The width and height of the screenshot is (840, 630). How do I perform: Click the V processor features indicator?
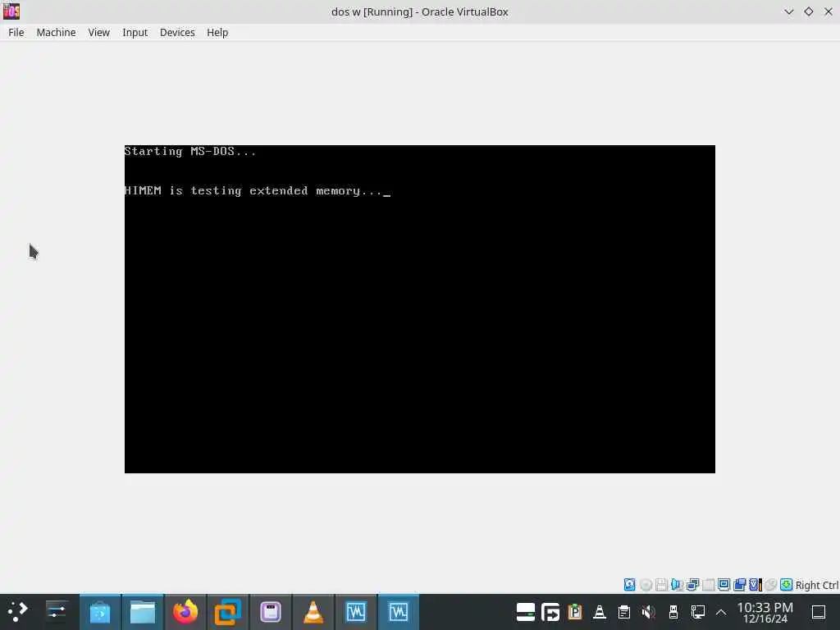[x=755, y=584]
